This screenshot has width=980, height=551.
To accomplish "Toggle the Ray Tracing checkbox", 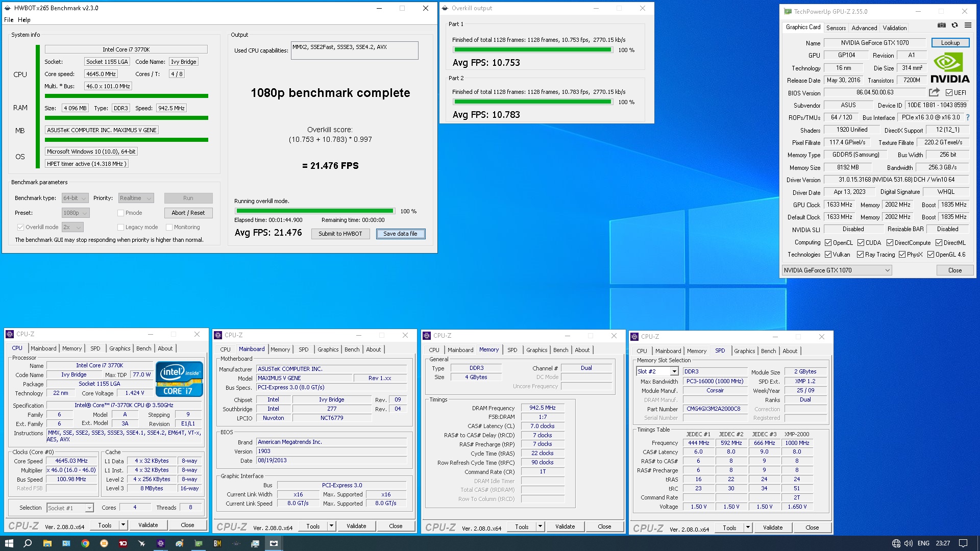I will click(x=860, y=255).
